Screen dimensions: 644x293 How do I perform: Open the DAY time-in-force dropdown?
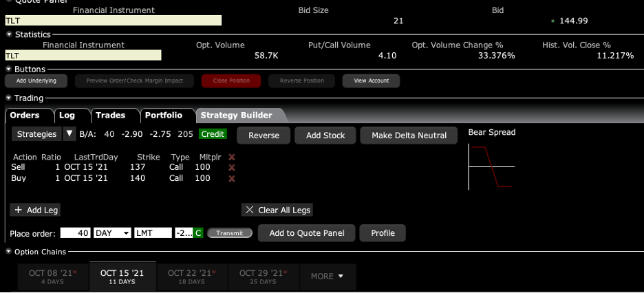click(x=113, y=233)
